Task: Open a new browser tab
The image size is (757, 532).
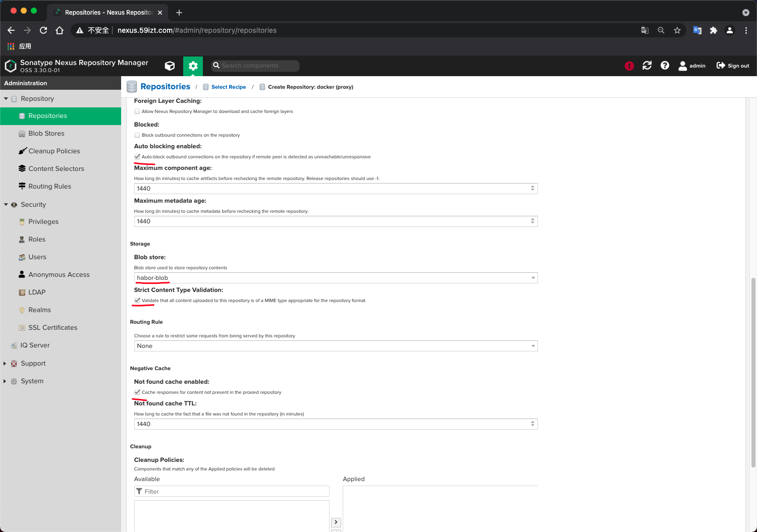Action: [x=179, y=12]
